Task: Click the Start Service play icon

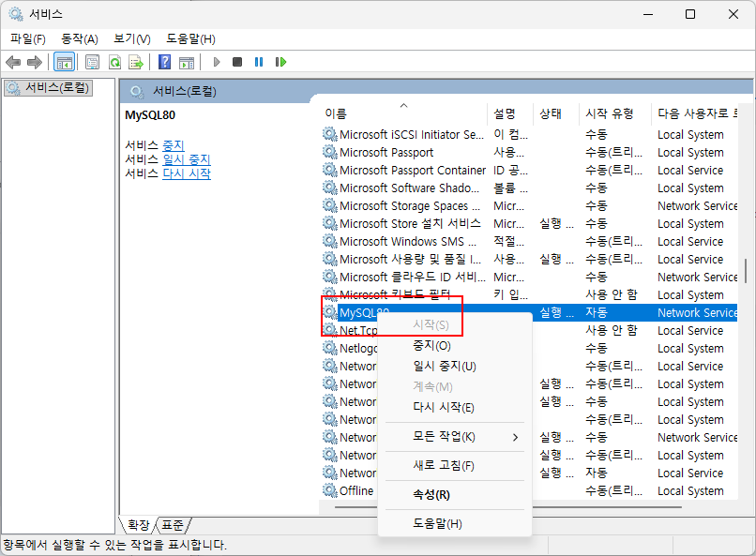Action: pos(217,62)
